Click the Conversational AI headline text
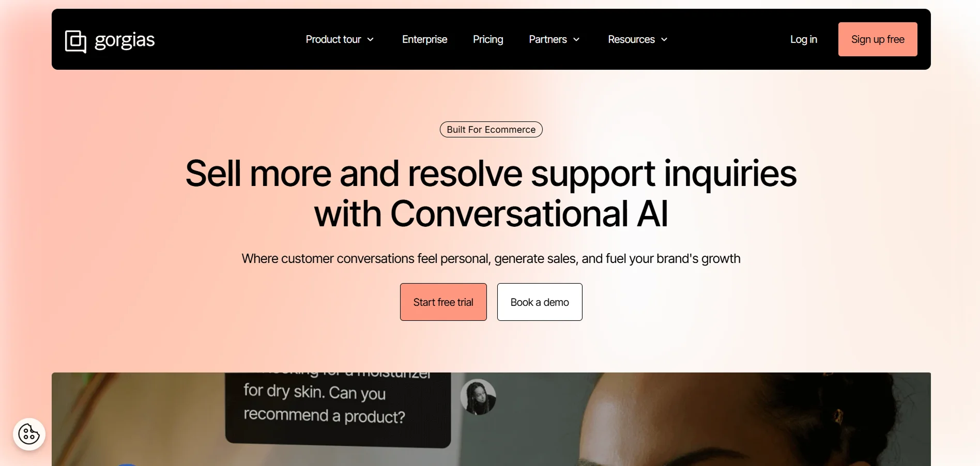Viewport: 980px width, 466px height. [x=491, y=213]
